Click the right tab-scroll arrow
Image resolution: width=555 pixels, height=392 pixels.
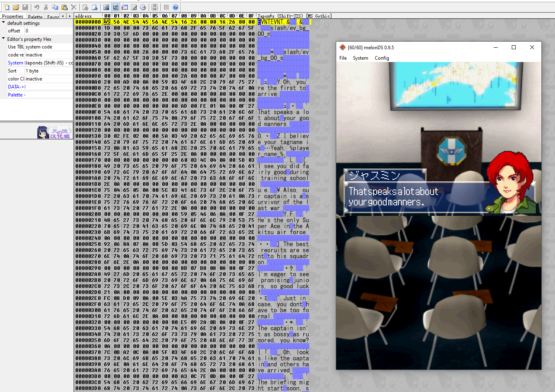point(70,16)
